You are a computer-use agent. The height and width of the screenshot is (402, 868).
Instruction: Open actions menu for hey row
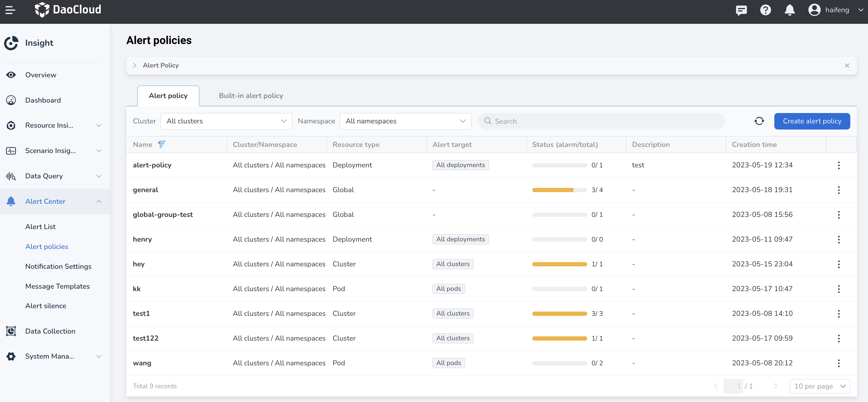[839, 264]
